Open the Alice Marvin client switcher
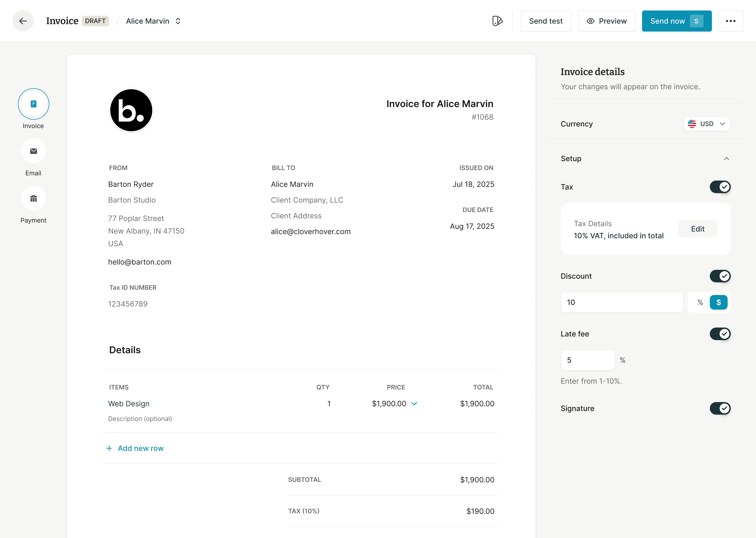 (x=153, y=21)
